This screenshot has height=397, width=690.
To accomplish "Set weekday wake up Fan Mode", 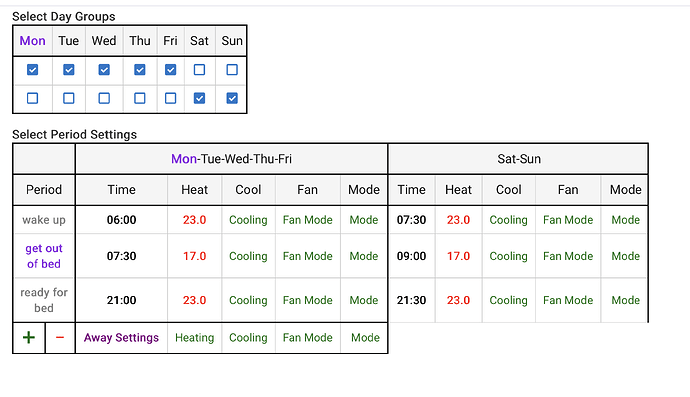I will pyautogui.click(x=308, y=220).
